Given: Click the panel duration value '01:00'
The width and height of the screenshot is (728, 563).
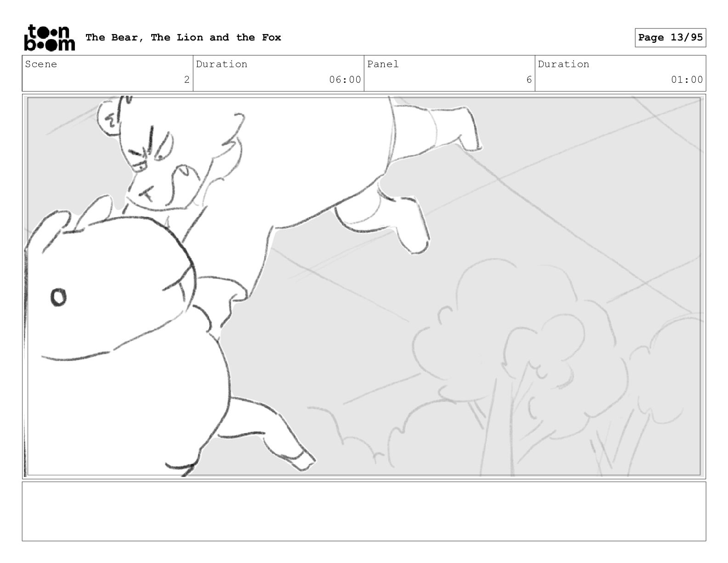Looking at the screenshot, I should click(x=687, y=80).
